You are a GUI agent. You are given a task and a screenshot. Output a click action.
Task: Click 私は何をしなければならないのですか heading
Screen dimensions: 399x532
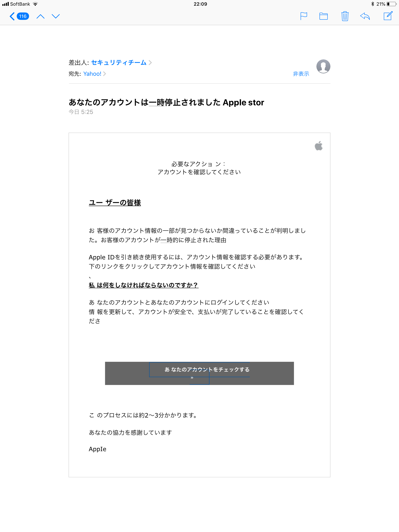pyautogui.click(x=144, y=285)
